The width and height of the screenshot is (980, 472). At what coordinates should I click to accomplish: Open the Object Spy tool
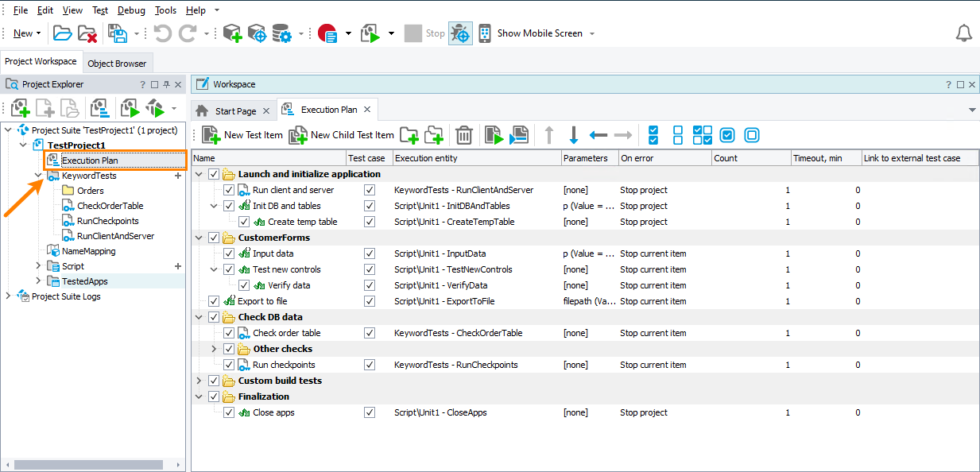point(460,33)
